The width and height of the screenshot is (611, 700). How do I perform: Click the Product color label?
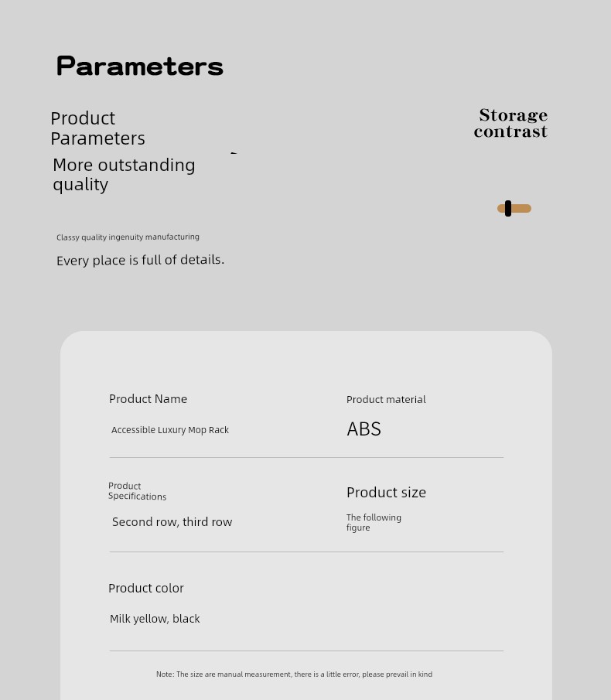pos(146,589)
